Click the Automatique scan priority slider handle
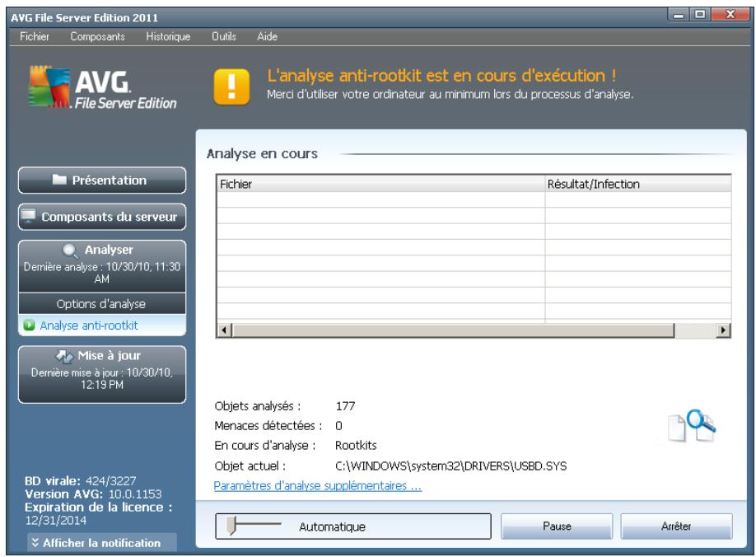This screenshot has height=557, width=756. [231, 527]
